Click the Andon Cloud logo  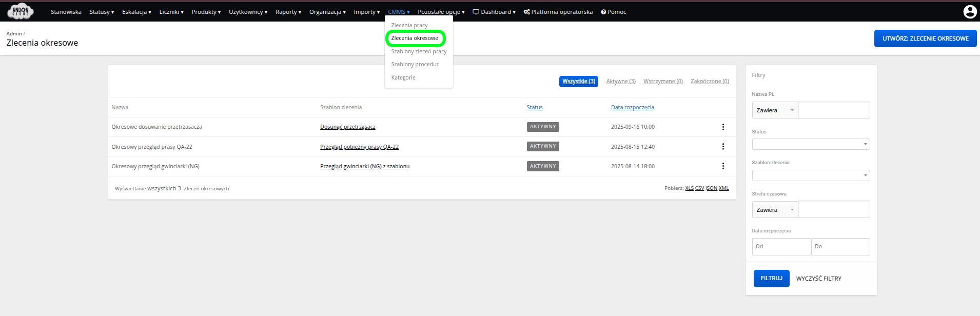point(21,11)
